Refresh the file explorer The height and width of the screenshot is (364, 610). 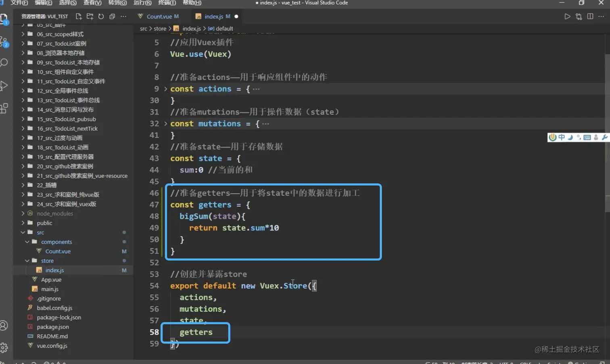click(101, 17)
